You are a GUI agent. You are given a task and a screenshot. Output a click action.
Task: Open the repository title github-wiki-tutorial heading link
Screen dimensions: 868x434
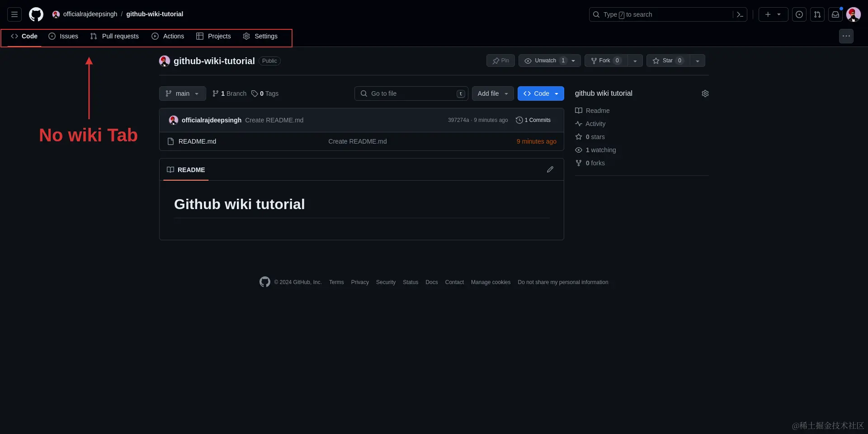[214, 61]
